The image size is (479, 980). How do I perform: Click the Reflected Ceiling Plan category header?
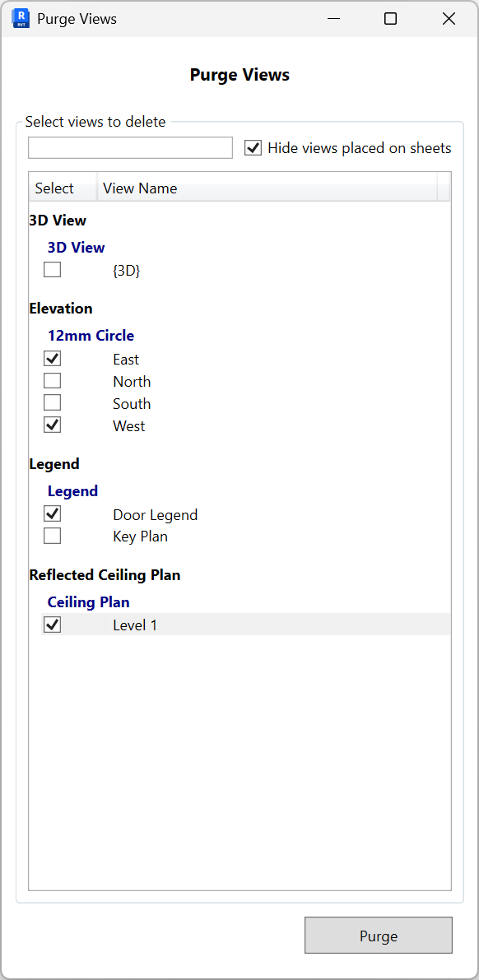point(105,574)
